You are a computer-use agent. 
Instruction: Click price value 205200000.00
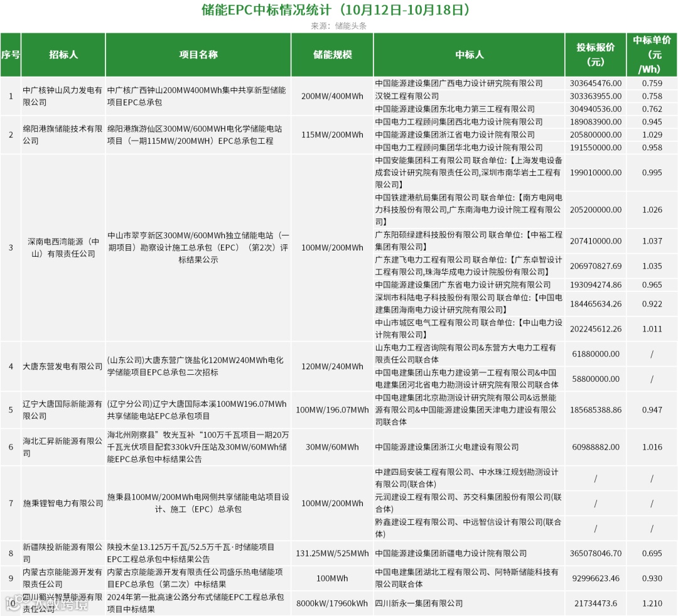coord(595,209)
